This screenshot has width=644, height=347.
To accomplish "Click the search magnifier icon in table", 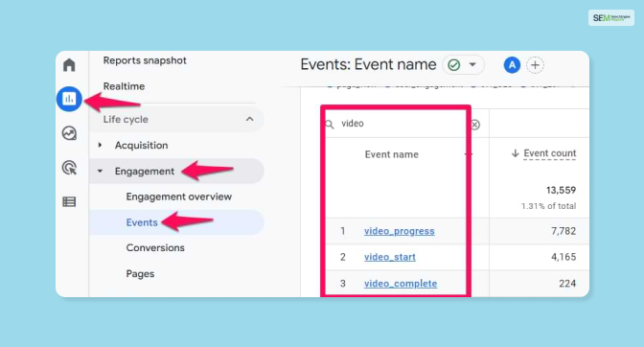I will 330,124.
